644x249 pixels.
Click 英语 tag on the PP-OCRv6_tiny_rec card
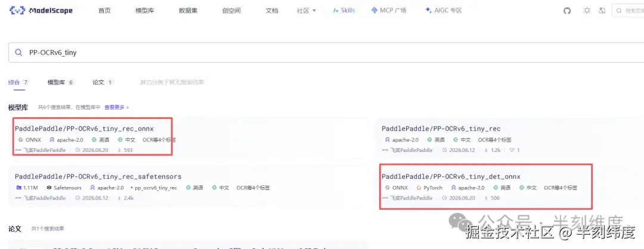(436, 140)
